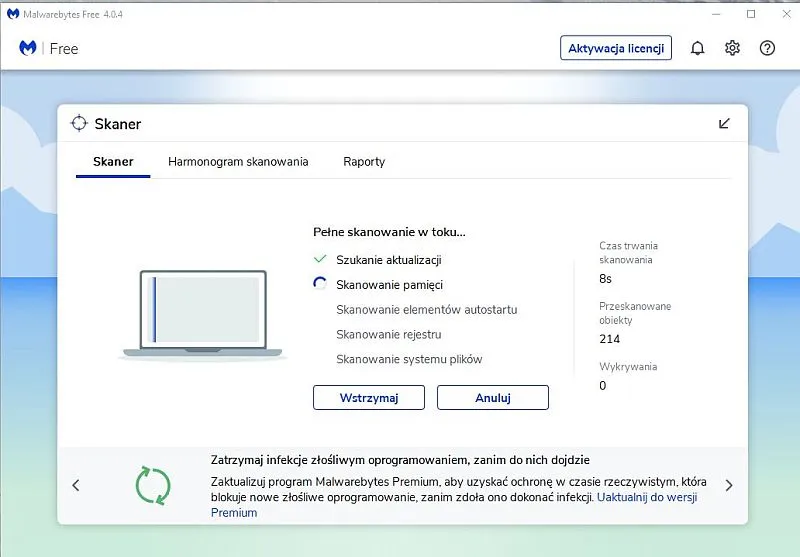Maximize the Malwarebytes window
Image resolution: width=800 pixels, height=557 pixels.
tap(751, 14)
